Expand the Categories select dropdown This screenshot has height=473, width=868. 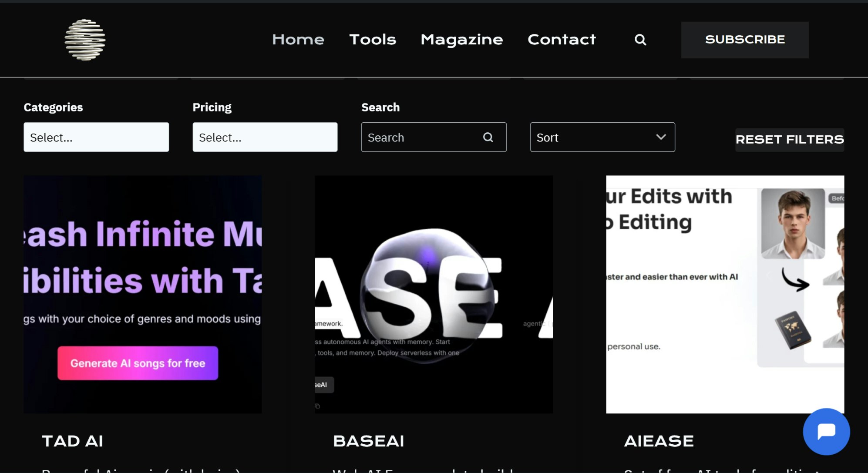(x=96, y=138)
